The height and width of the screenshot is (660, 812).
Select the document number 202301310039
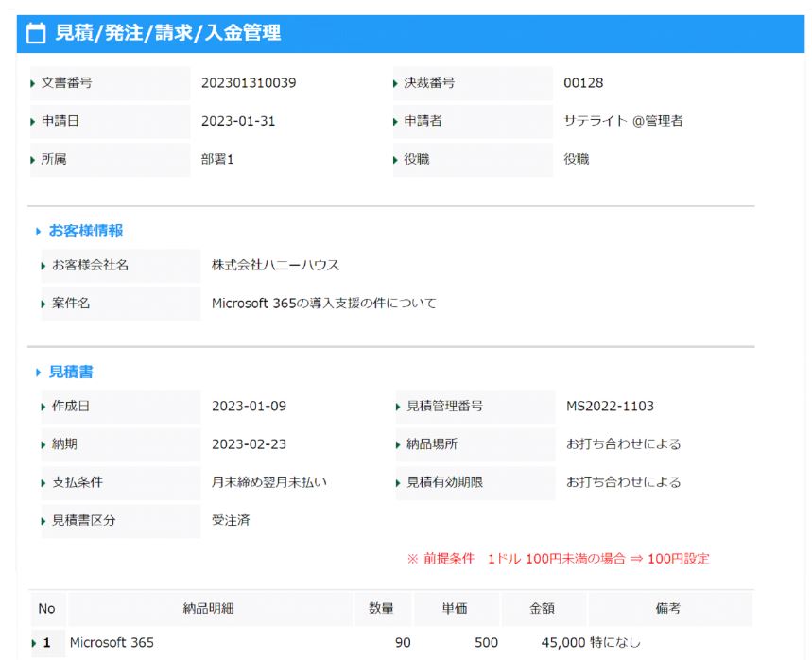pyautogui.click(x=249, y=83)
